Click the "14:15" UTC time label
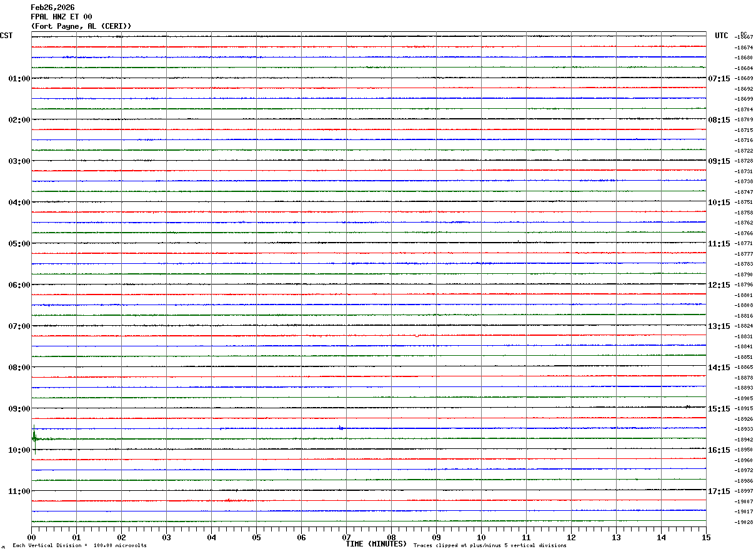 [719, 368]
